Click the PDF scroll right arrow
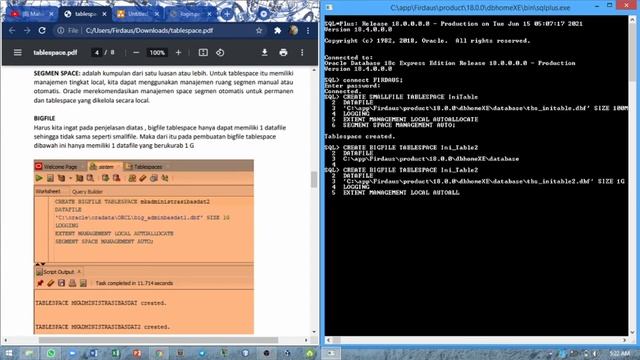Screen dimensions: 640x360 pos(306,340)
